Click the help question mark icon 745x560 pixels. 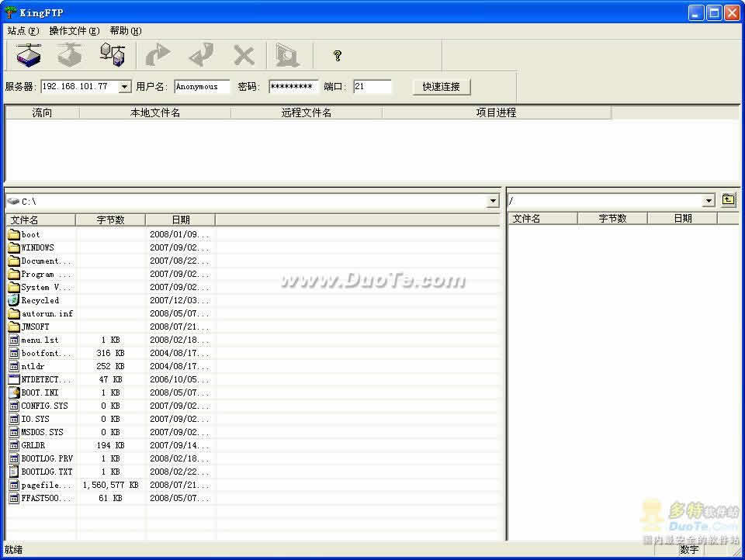(x=338, y=56)
